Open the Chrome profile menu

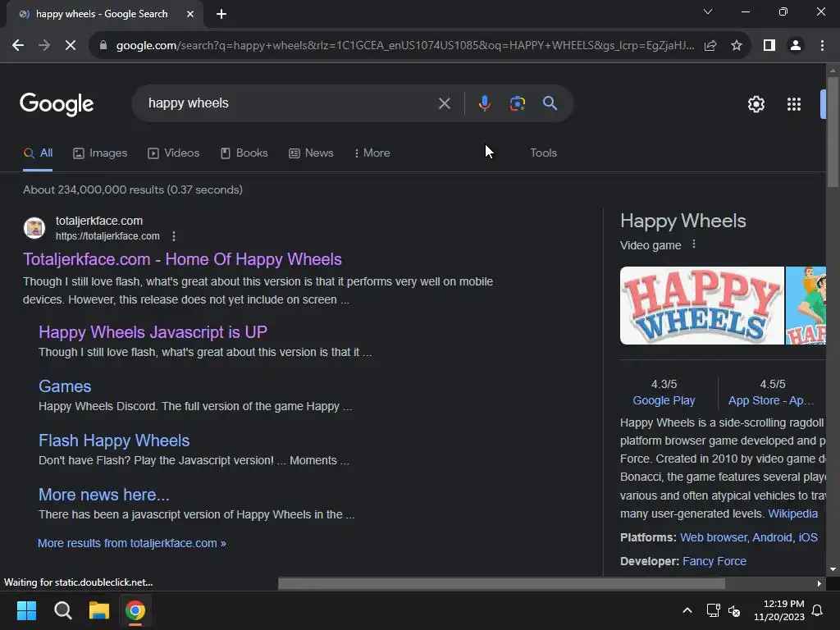pyautogui.click(x=796, y=46)
